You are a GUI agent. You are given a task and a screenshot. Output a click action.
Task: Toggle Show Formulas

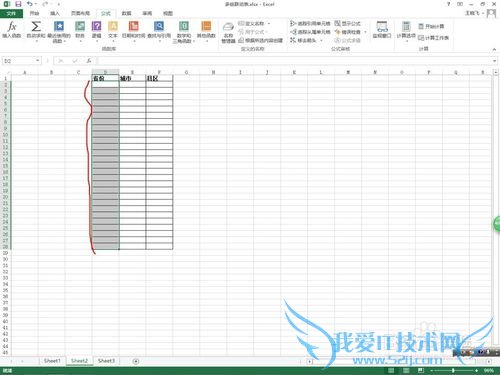point(347,23)
